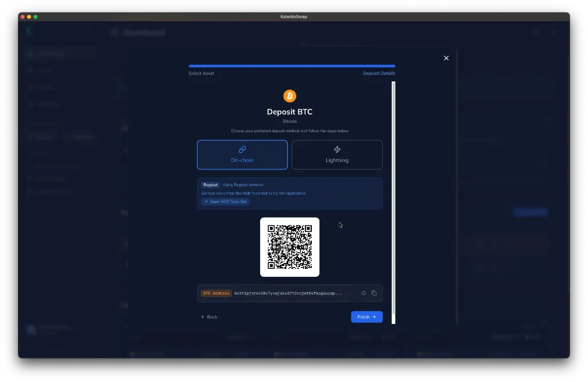588x382 pixels.
Task: Click the chain link icon on On-chain
Action: pyautogui.click(x=242, y=148)
